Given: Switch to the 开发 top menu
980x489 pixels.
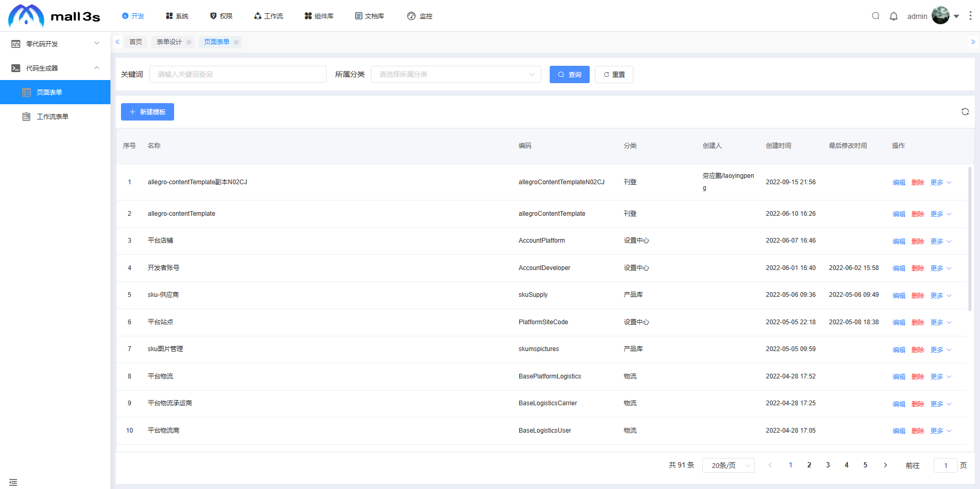Looking at the screenshot, I should click(x=133, y=16).
